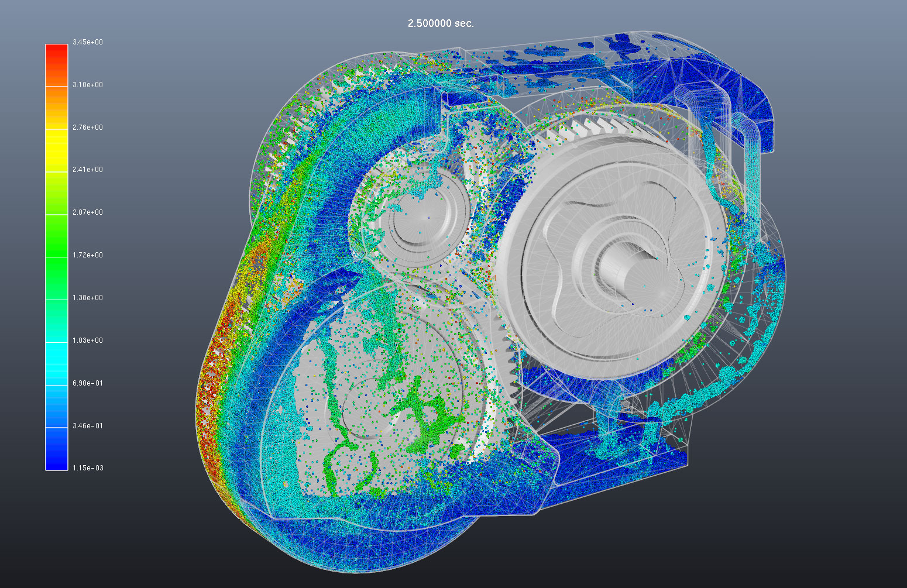Viewport: 907px width, 588px height.
Task: Click the 2.07e+00 legend value
Action: click(x=88, y=212)
